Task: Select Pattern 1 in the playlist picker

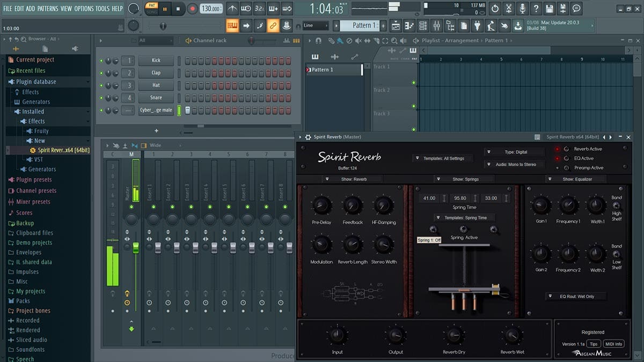Action: [x=334, y=70]
